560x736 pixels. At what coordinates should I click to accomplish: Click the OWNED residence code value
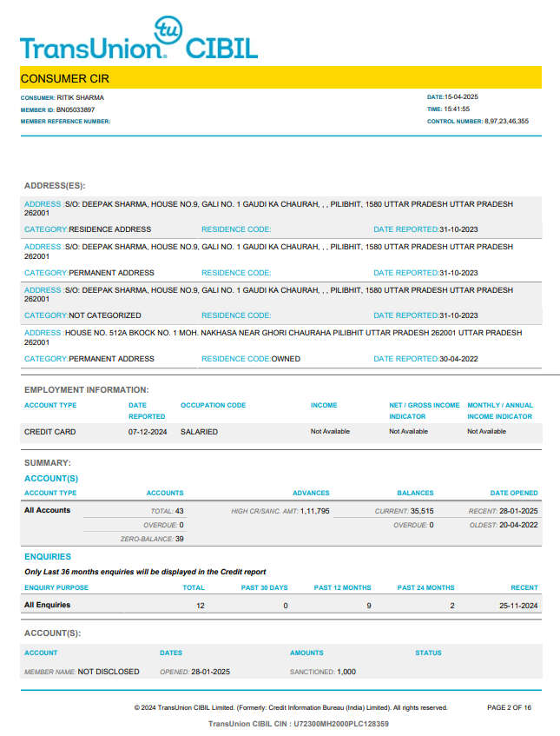(x=286, y=359)
